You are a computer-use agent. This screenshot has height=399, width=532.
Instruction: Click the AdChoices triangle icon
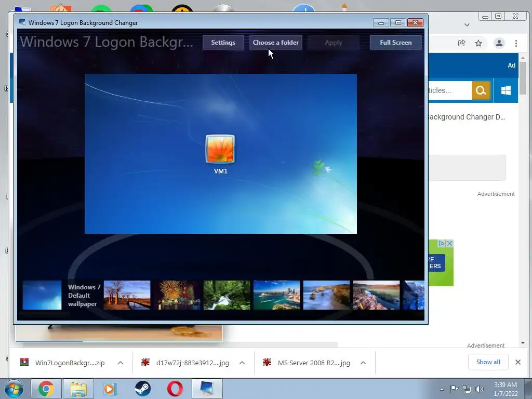[x=442, y=243]
